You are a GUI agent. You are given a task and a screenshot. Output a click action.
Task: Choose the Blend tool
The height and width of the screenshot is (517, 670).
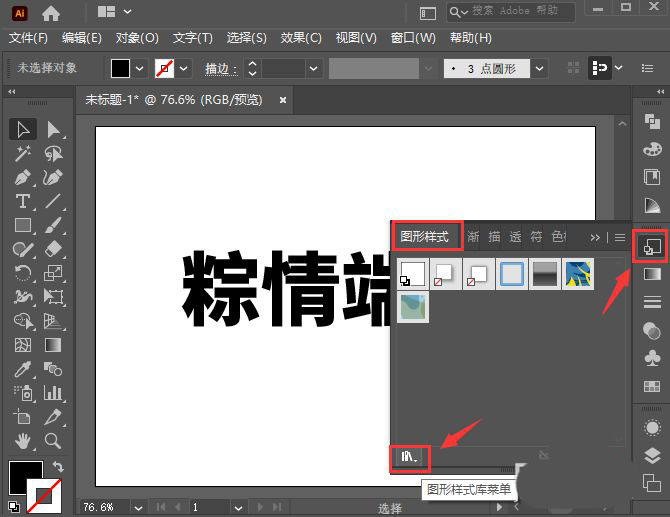(x=53, y=369)
